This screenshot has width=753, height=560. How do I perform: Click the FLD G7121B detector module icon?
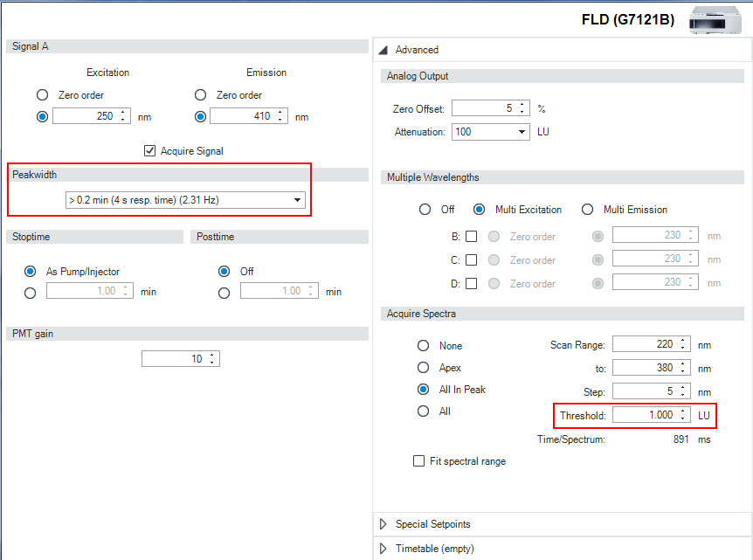coord(714,19)
